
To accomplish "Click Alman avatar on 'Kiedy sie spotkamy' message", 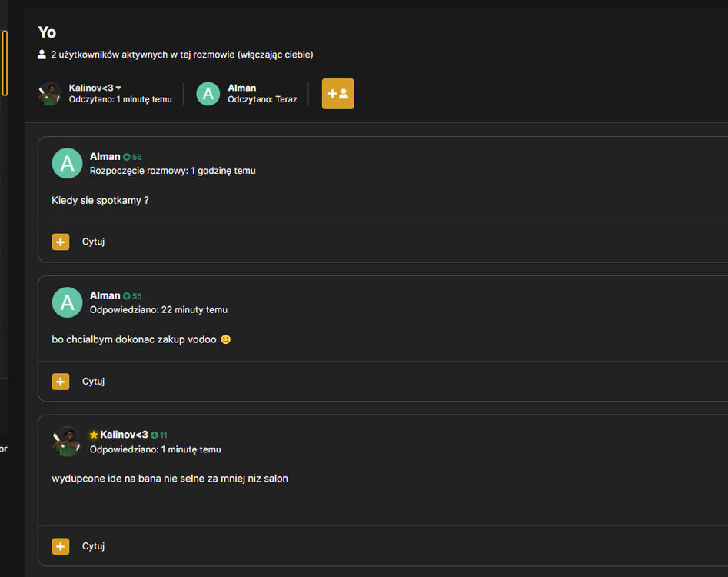I will tap(68, 163).
